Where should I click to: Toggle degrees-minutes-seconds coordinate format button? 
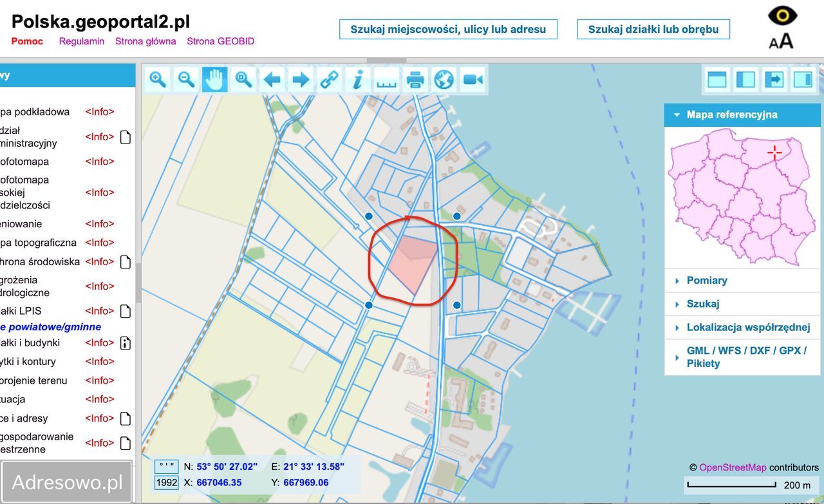coord(166,467)
